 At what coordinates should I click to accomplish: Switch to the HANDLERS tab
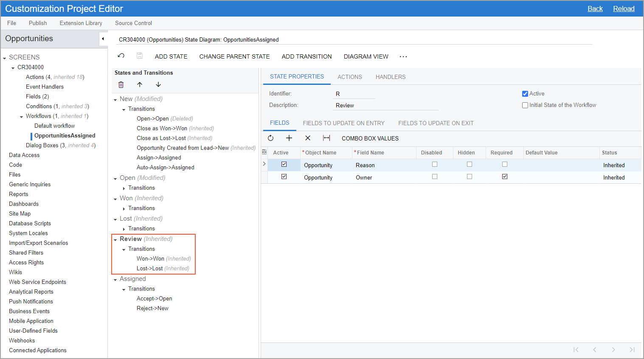coord(390,77)
